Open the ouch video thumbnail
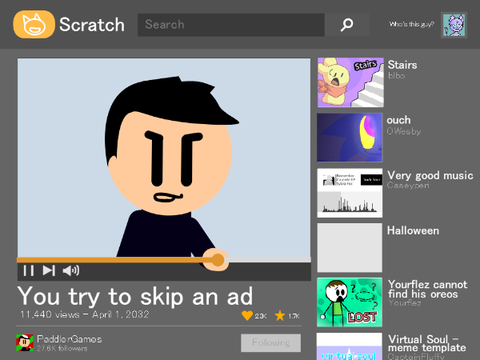 point(350,137)
